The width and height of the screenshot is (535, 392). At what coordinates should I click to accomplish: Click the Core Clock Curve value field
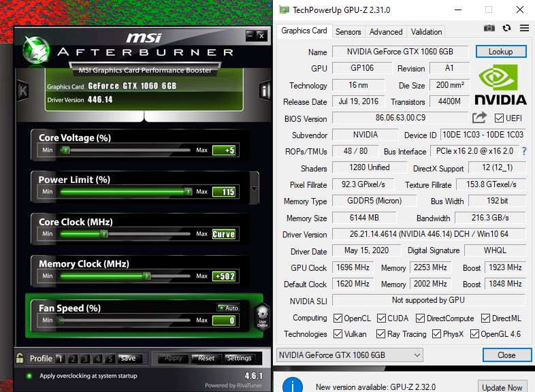pyautogui.click(x=224, y=233)
